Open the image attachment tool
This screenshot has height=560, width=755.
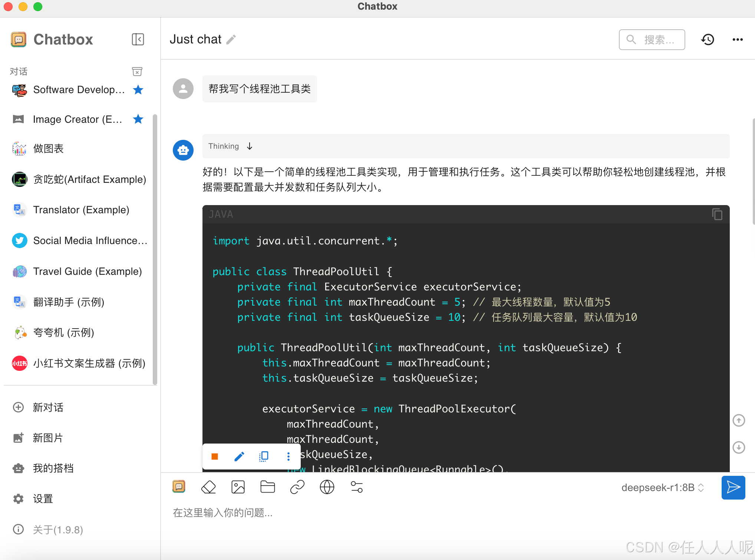coord(238,487)
